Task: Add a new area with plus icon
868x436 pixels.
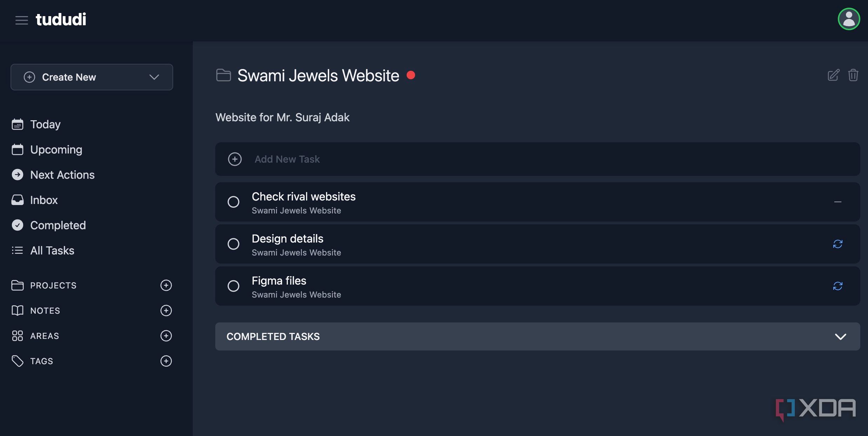Action: coord(166,336)
